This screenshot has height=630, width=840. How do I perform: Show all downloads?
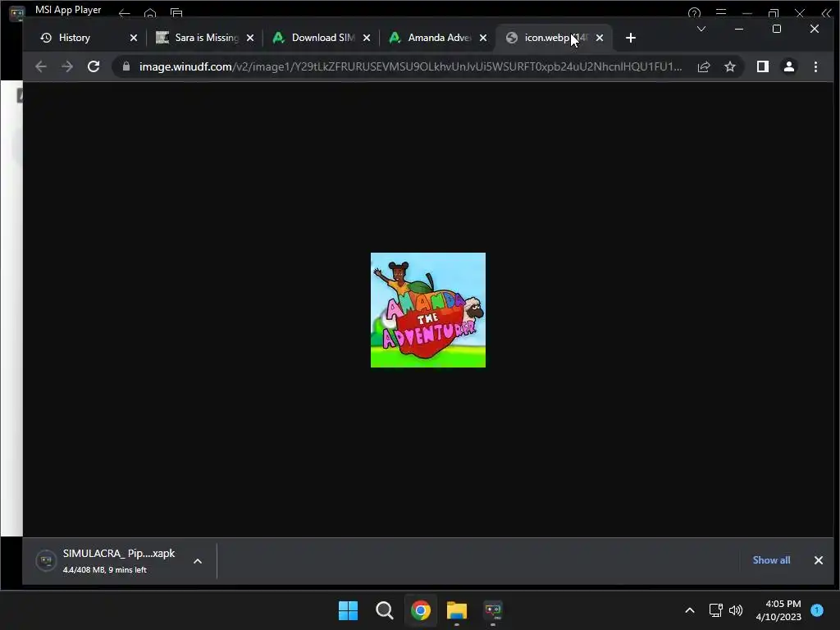tap(771, 559)
